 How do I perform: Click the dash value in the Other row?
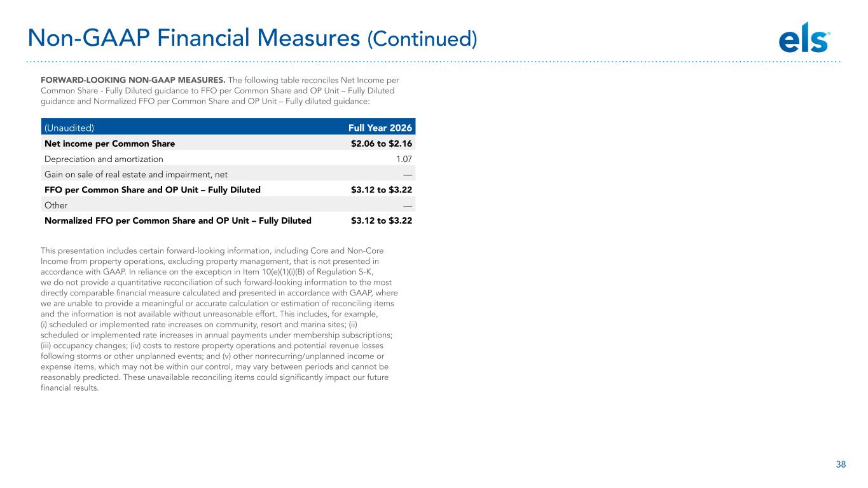[x=407, y=205]
